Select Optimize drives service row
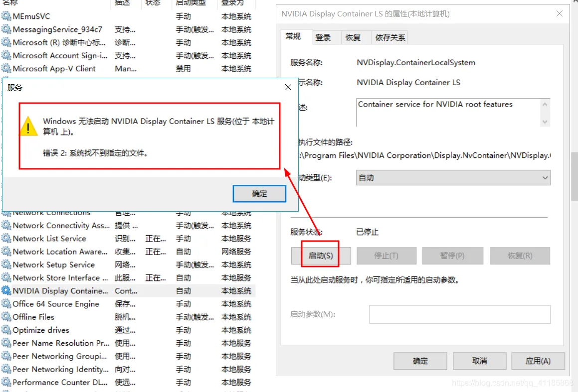The height and width of the screenshot is (392, 578). coord(128,330)
